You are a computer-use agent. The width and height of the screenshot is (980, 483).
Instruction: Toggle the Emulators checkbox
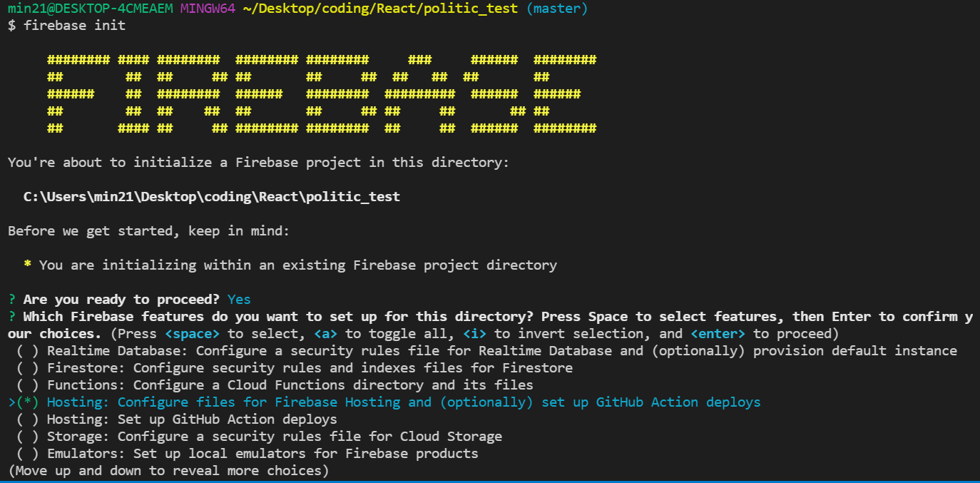[x=27, y=454]
